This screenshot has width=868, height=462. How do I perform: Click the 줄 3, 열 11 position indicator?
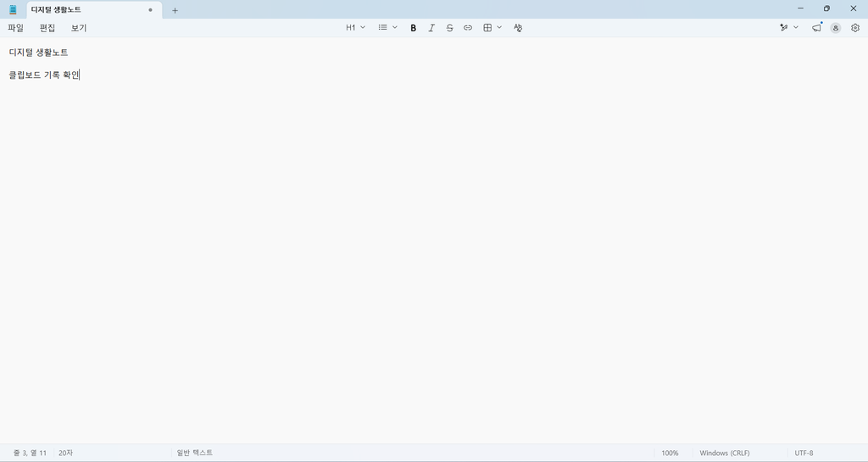point(30,453)
